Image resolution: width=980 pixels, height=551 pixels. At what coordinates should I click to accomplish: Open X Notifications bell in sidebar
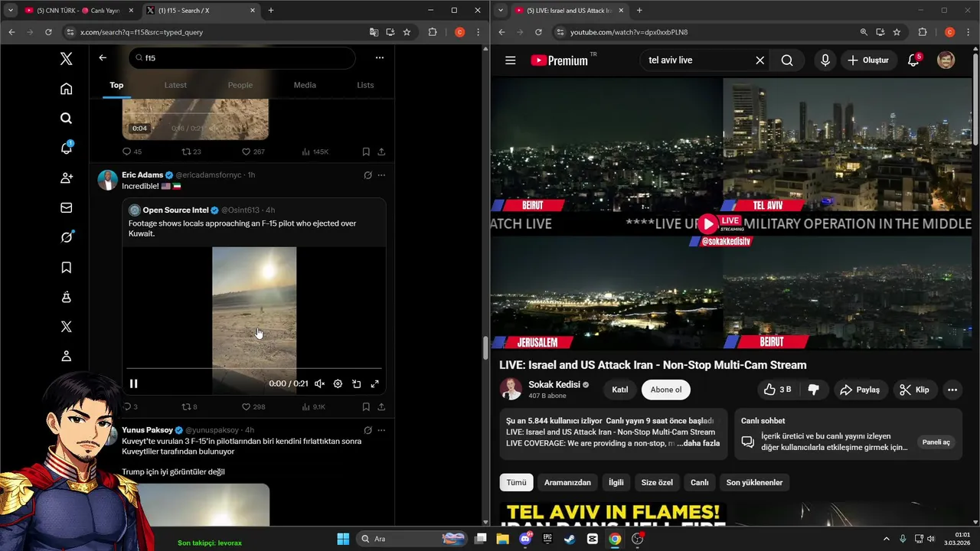point(67,148)
